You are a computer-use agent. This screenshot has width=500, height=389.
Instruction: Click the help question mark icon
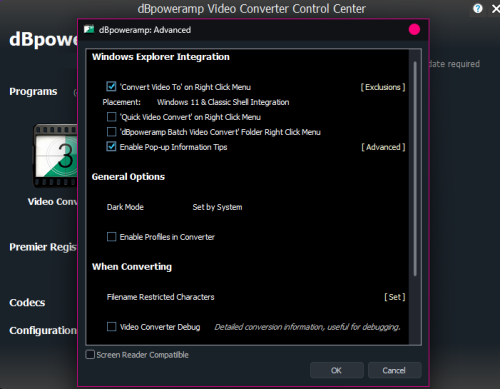478,8
